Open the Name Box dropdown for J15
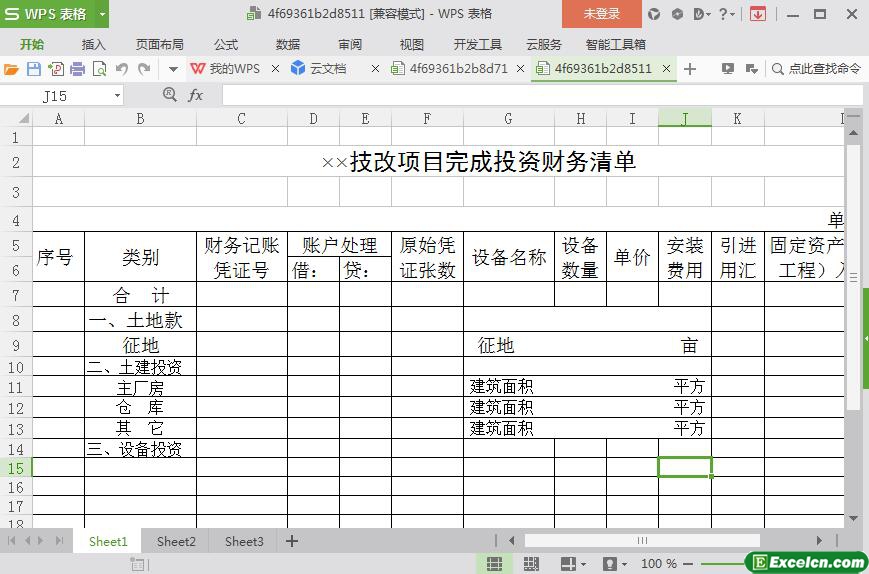 (x=117, y=96)
